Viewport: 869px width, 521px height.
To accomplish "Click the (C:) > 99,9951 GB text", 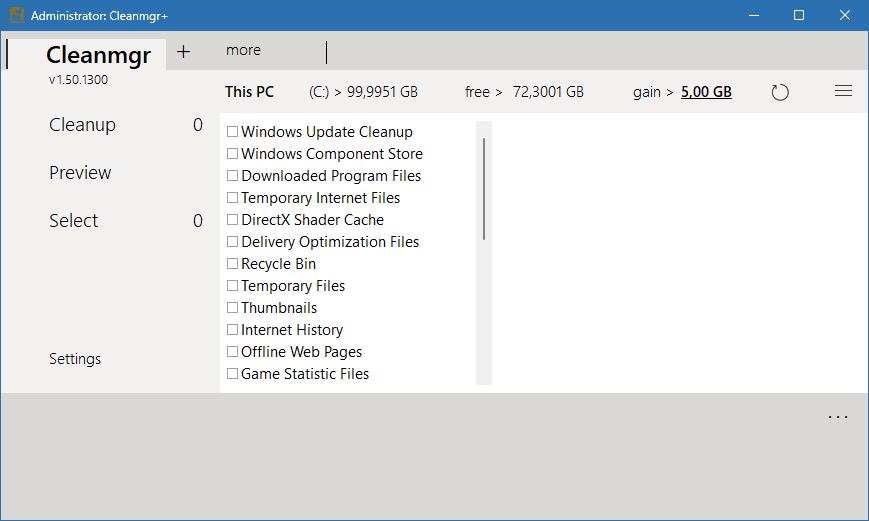I will pyautogui.click(x=363, y=92).
